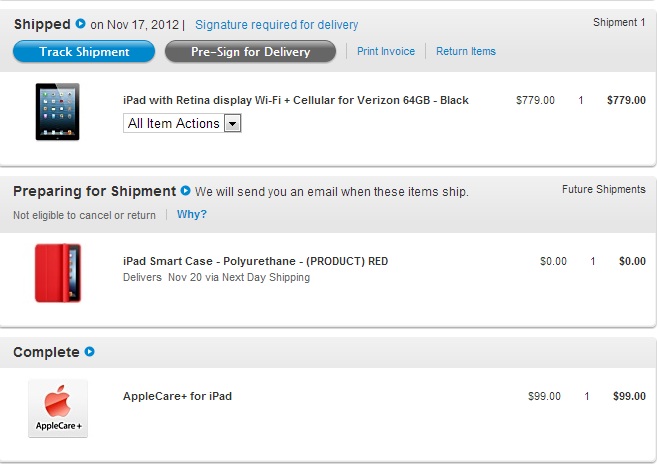Click the AppleCare+ logo image
658x464 pixels.
(58, 408)
